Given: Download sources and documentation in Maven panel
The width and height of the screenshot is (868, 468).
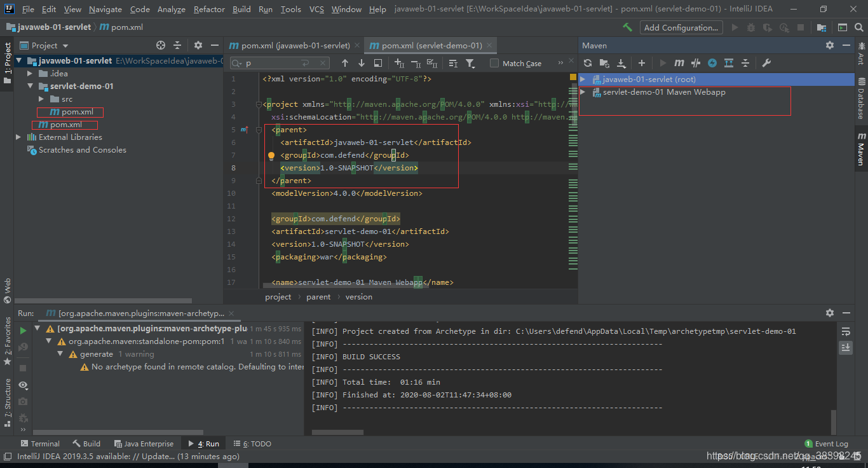Looking at the screenshot, I should pos(621,63).
